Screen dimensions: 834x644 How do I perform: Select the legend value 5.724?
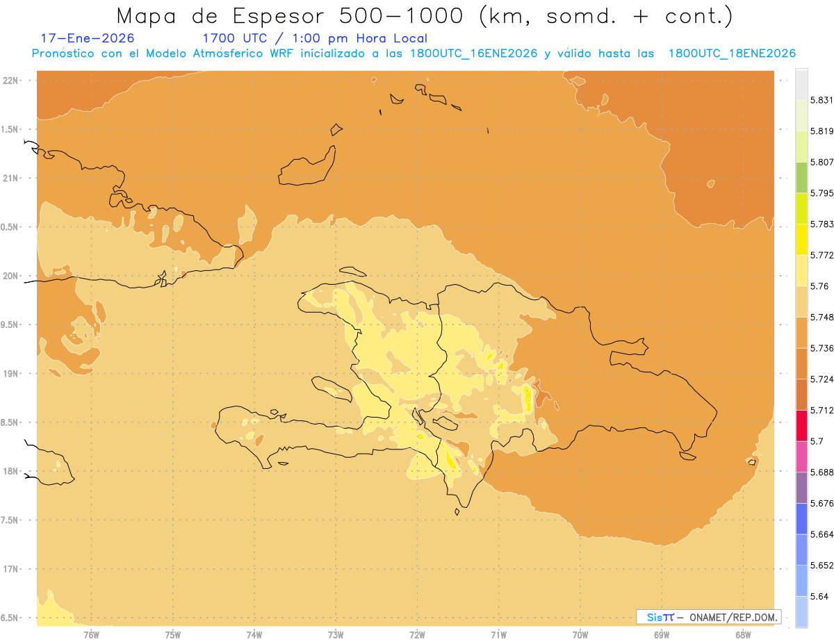coord(821,379)
